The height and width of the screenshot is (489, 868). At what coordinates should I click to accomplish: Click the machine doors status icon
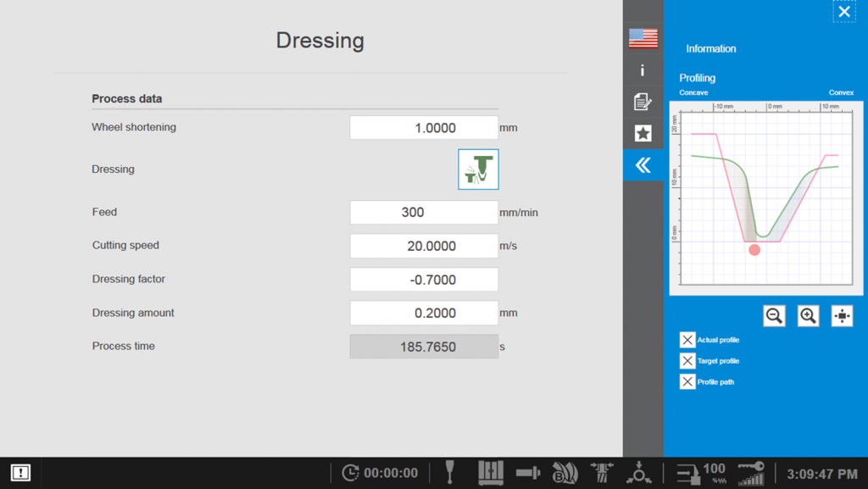coord(491,472)
